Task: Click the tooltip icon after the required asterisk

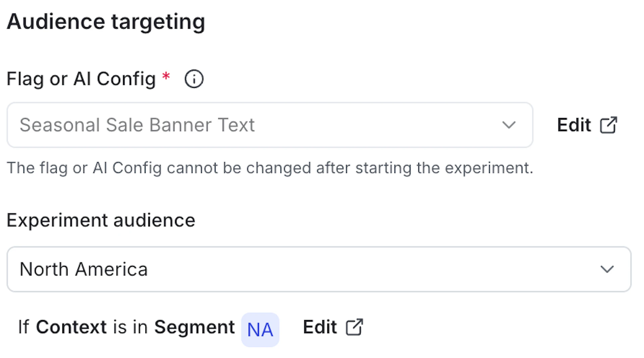Action: click(194, 79)
